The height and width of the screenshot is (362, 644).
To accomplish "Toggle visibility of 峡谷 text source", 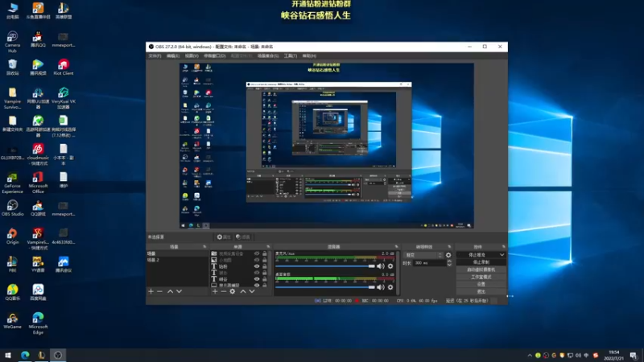I will (x=257, y=279).
